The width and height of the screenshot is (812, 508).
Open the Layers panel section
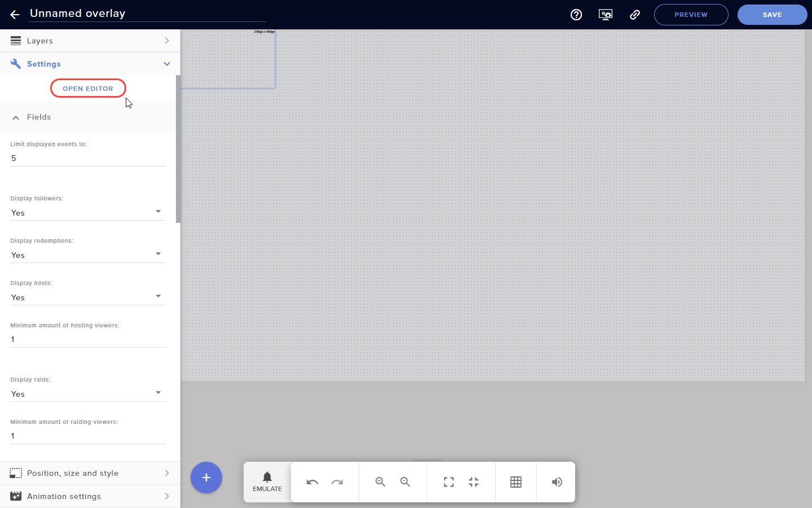click(x=90, y=41)
